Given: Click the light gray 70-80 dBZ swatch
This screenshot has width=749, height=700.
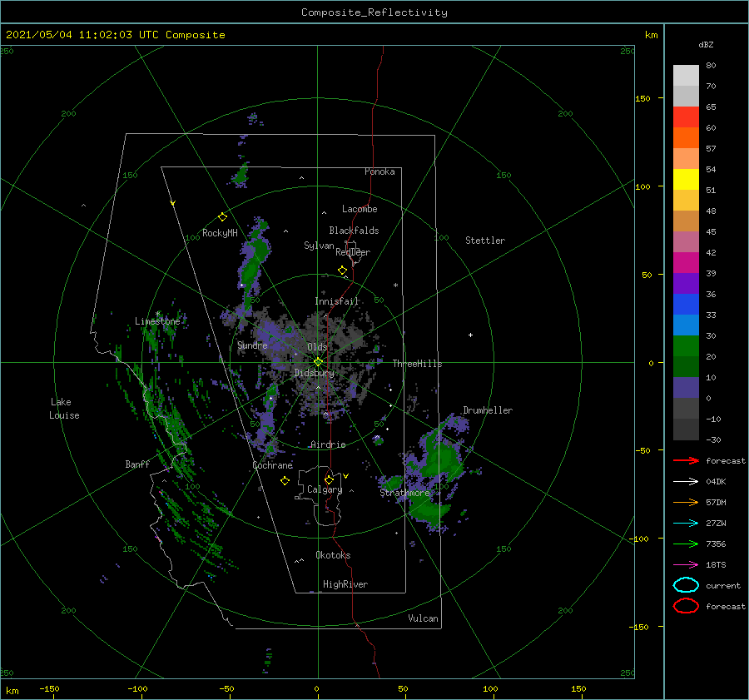Looking at the screenshot, I should (x=686, y=76).
